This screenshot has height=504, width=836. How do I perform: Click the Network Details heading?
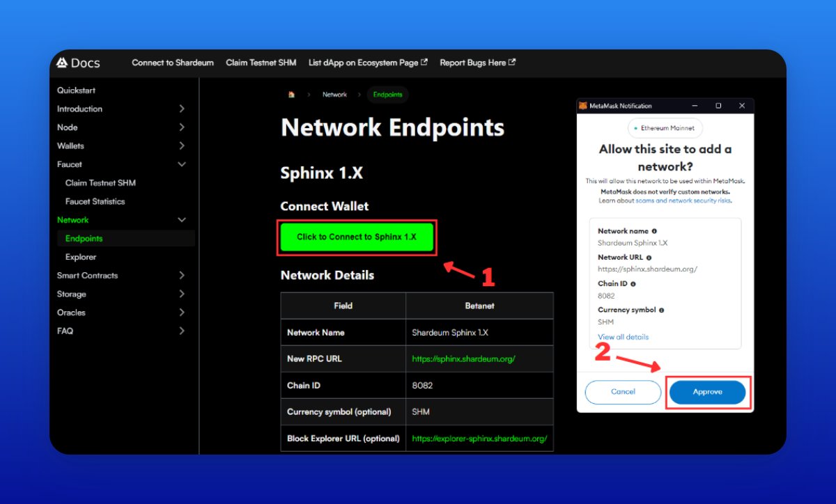(327, 276)
